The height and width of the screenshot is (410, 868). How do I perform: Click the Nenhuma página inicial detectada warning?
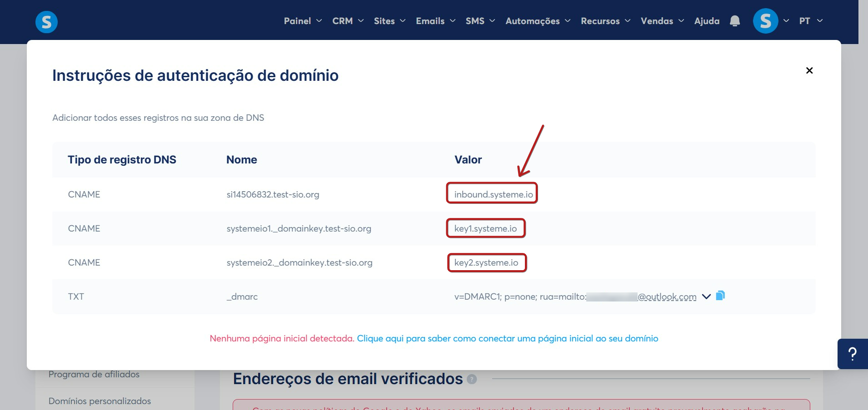point(282,338)
